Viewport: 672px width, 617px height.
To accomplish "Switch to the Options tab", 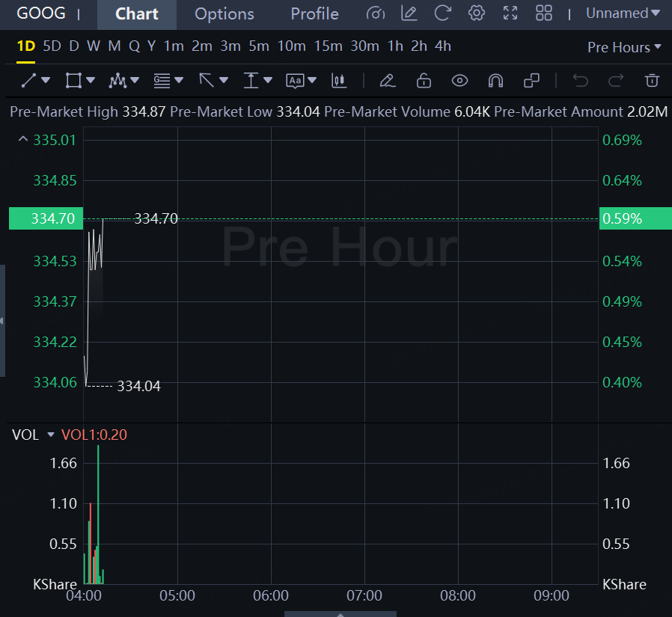I will 224,14.
